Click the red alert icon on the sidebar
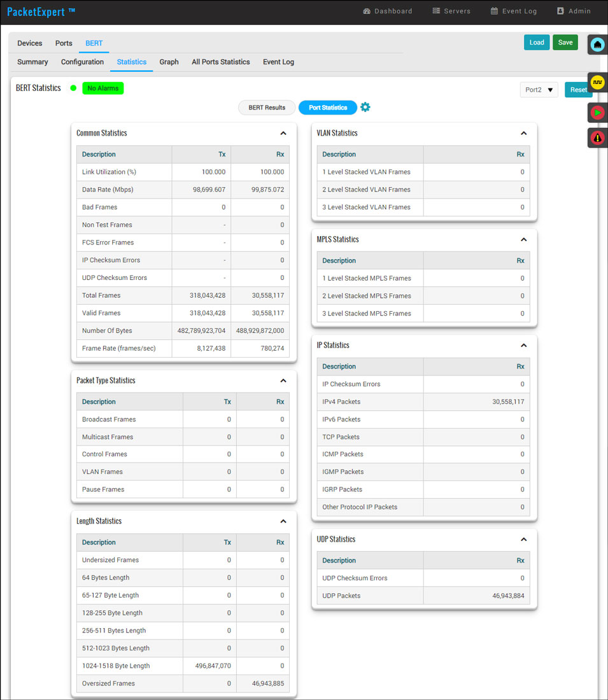Image resolution: width=608 pixels, height=700 pixels. tap(597, 138)
